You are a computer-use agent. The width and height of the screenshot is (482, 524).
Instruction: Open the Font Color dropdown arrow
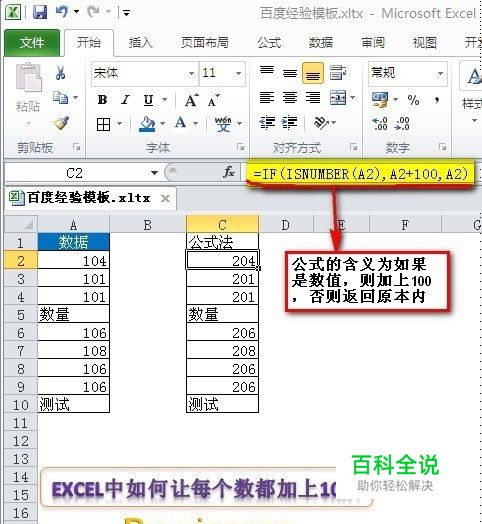(195, 124)
